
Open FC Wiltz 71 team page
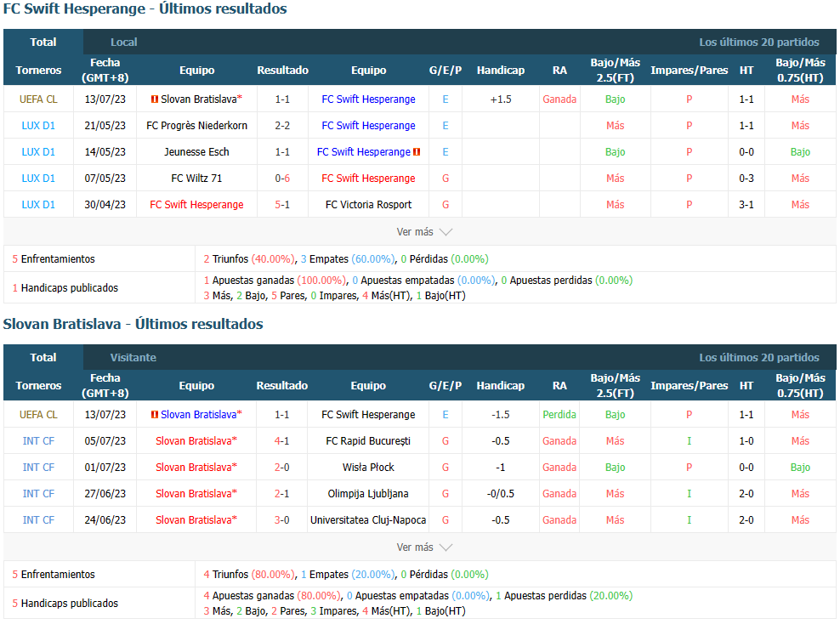[196, 178]
